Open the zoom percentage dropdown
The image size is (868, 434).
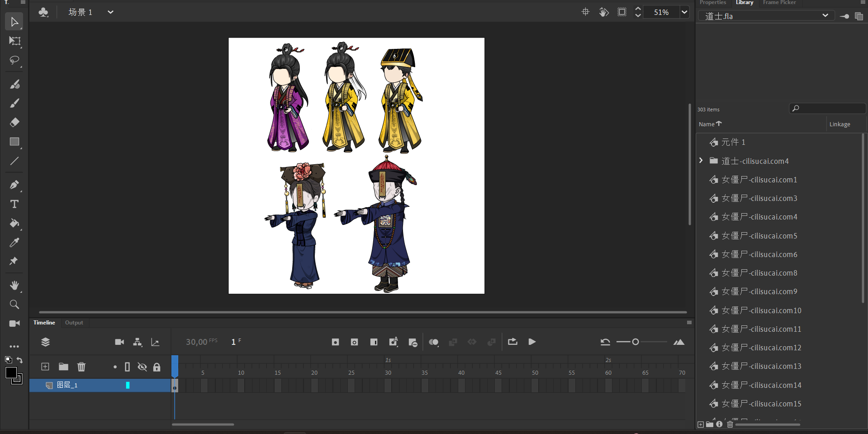[684, 12]
